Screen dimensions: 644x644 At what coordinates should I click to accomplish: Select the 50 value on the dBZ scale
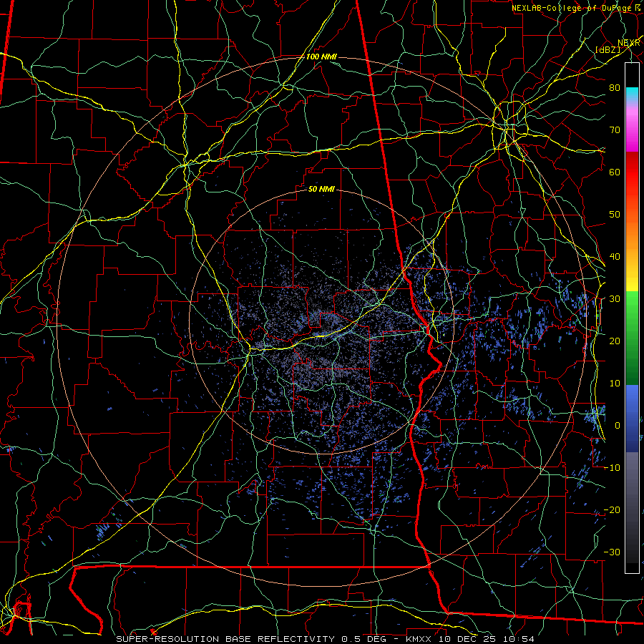(x=615, y=215)
